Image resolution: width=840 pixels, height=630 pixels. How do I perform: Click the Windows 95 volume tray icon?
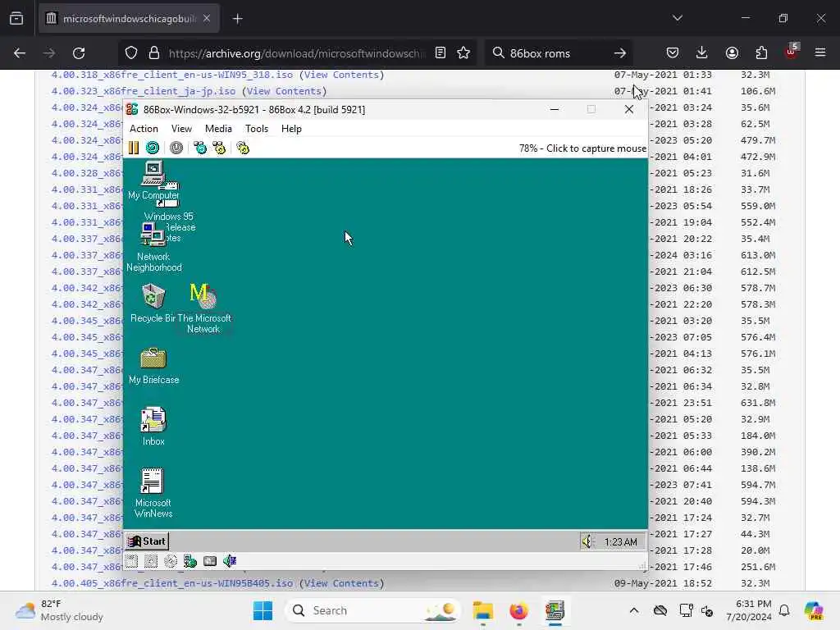click(x=588, y=541)
